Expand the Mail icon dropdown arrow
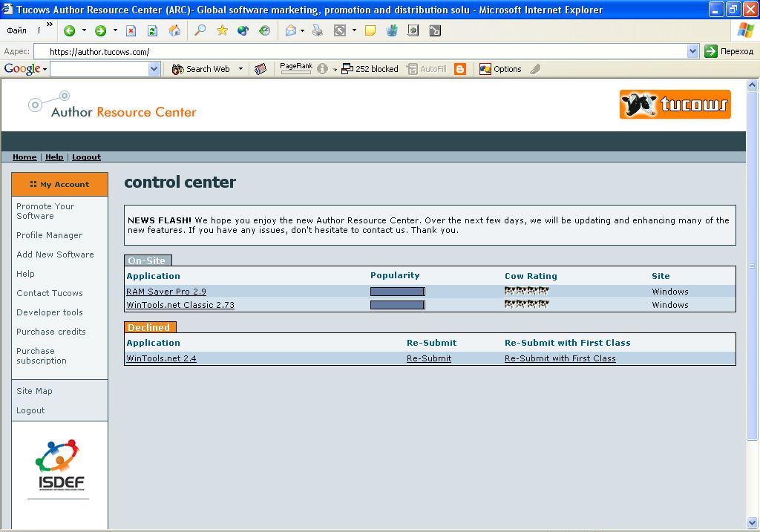This screenshot has width=760, height=532. (x=303, y=30)
